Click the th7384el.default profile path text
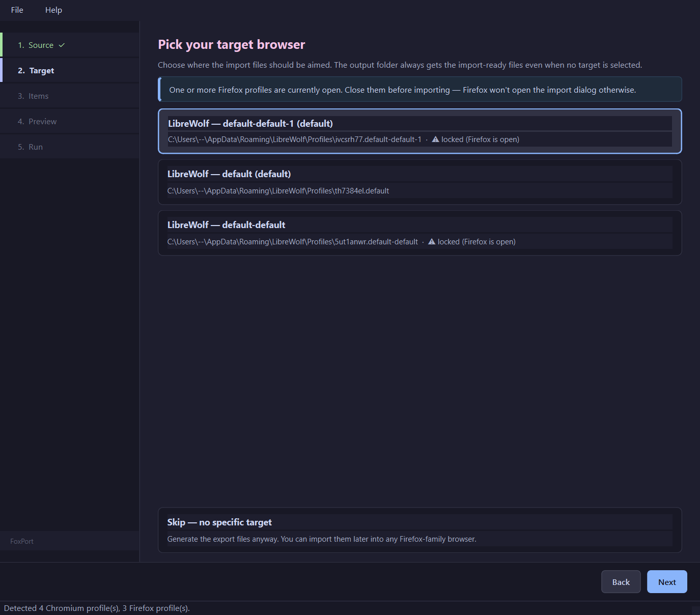This screenshot has width=700, height=615. tap(278, 191)
